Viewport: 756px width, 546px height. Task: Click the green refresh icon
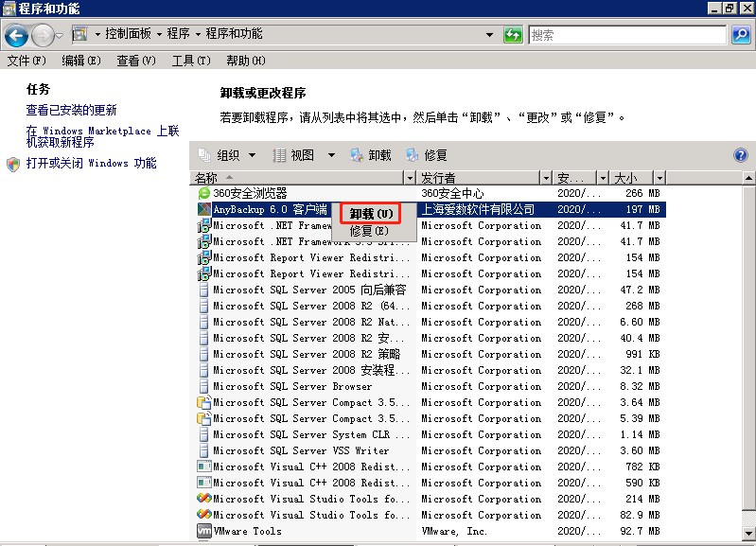(513, 35)
